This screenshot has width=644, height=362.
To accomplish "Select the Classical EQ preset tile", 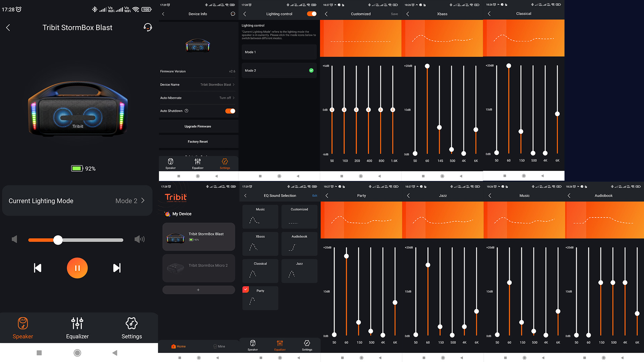I will click(260, 271).
